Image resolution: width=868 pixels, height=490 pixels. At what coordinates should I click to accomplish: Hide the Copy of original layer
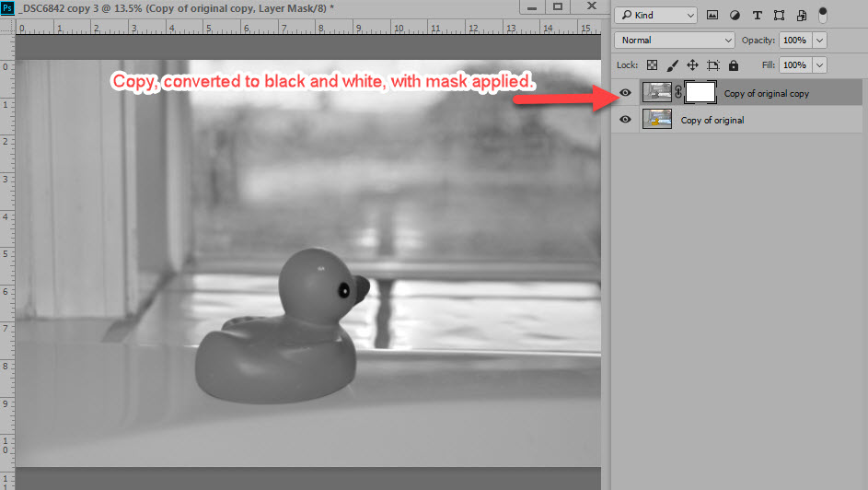pos(626,120)
